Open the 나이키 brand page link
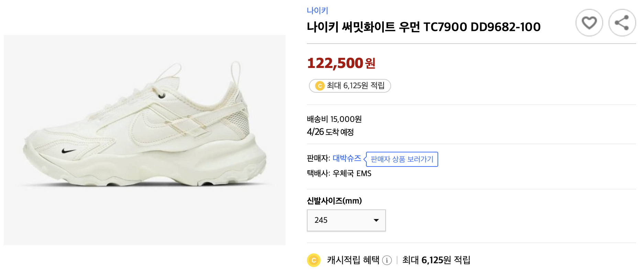 pyautogui.click(x=317, y=10)
